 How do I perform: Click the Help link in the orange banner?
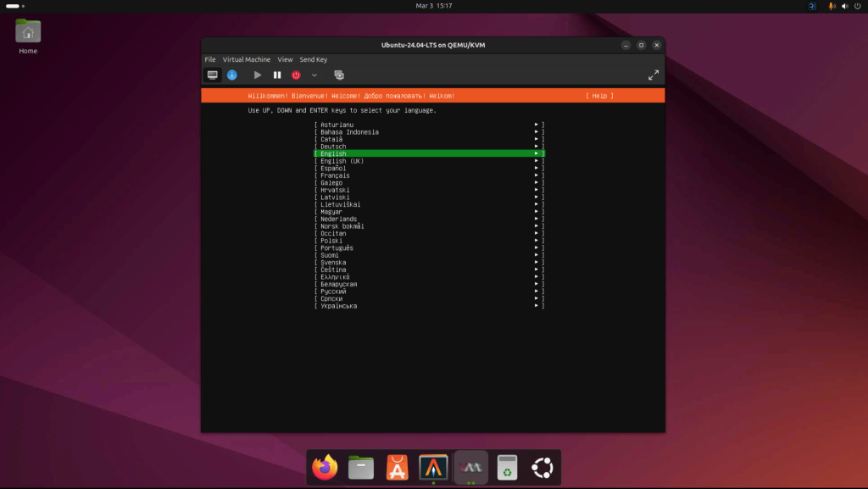600,95
